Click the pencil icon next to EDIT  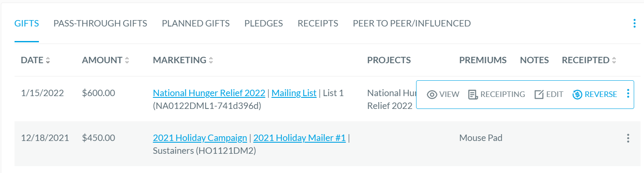539,94
